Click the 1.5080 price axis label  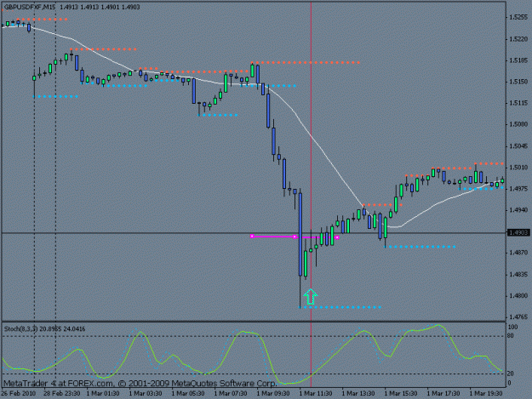[x=518, y=124]
